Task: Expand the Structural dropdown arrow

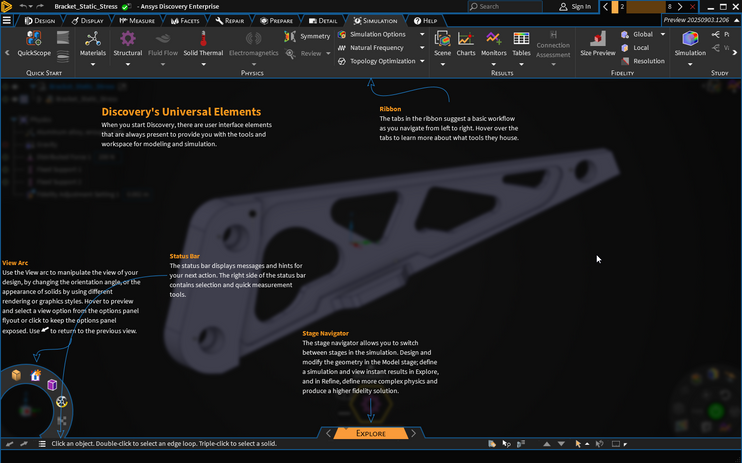Action: (127, 64)
